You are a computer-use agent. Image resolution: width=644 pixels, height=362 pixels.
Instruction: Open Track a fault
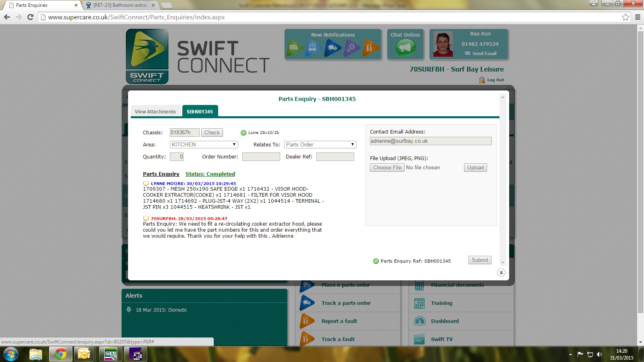click(338, 339)
